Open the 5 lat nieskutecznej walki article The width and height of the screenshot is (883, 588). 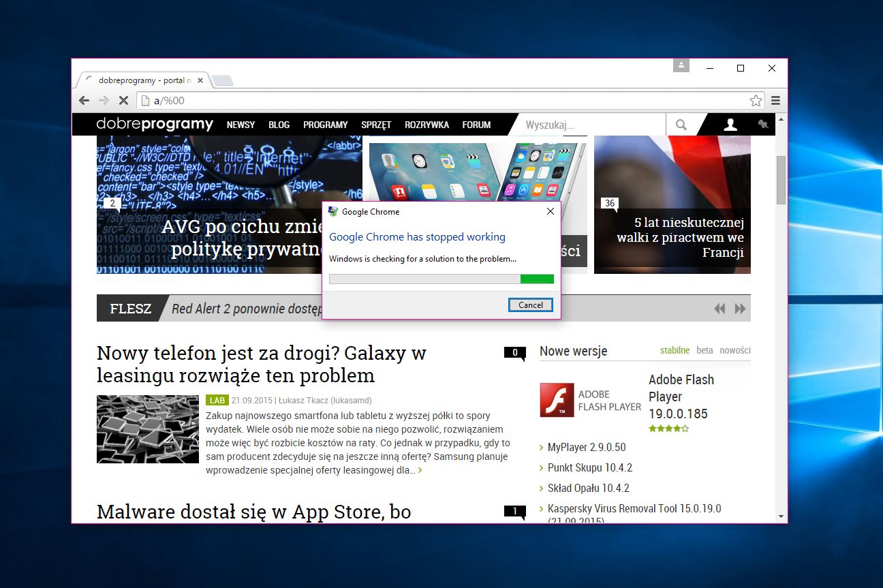point(680,238)
